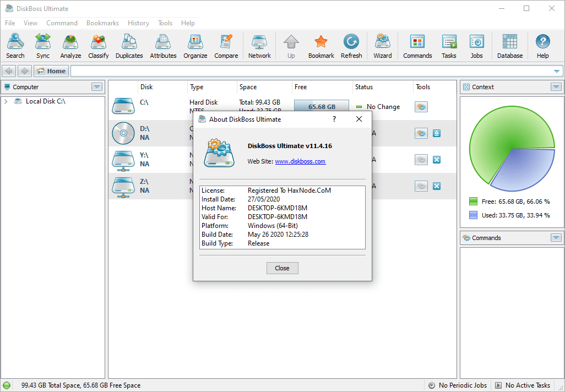Open the Network toolbar icon
Screen dimensions: 565x392
pos(259,46)
